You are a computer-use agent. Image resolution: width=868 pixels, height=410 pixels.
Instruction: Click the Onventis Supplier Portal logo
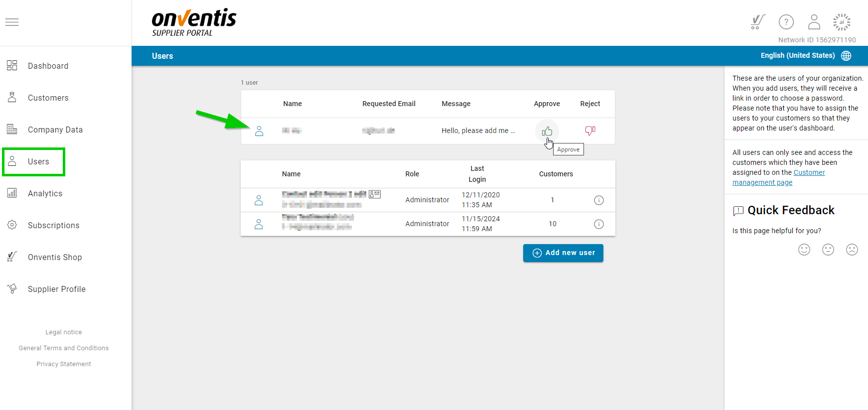tap(193, 22)
